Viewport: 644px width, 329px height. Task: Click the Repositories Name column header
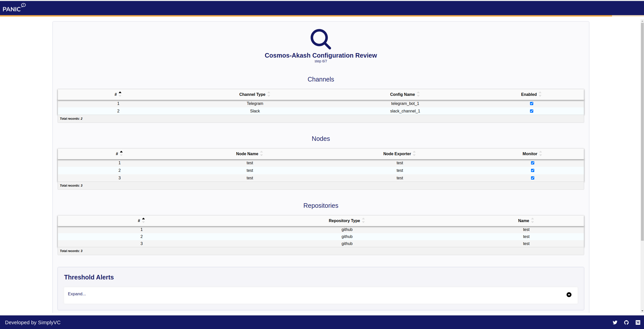[523, 221]
